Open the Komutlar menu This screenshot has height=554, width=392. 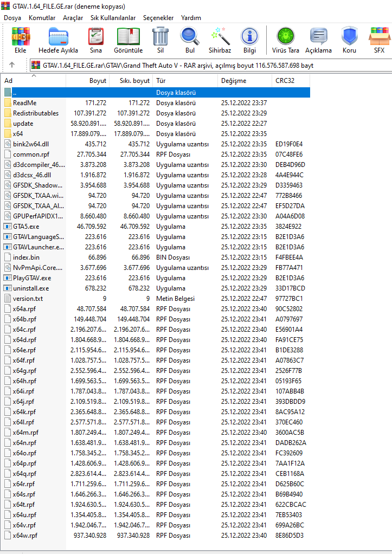[x=42, y=18]
